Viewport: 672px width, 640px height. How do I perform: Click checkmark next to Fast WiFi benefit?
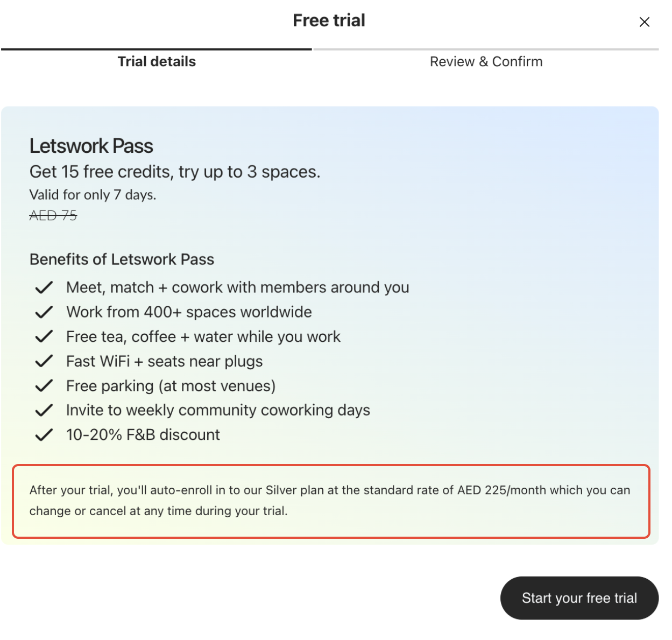tap(44, 361)
